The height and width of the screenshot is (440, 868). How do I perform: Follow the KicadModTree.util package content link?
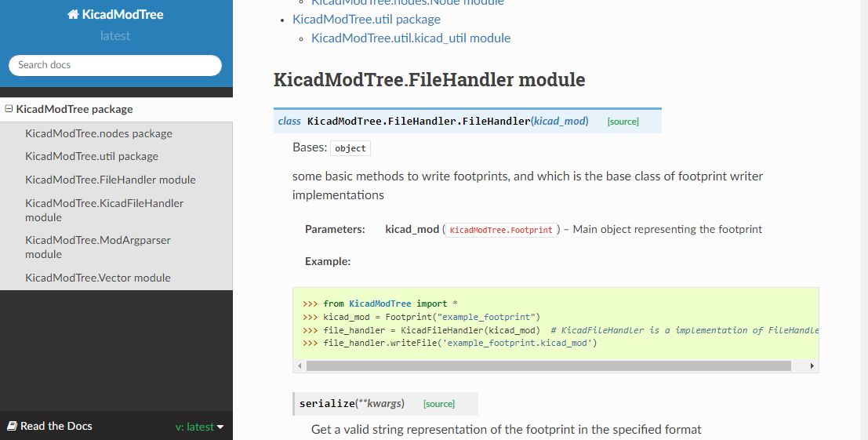(366, 20)
